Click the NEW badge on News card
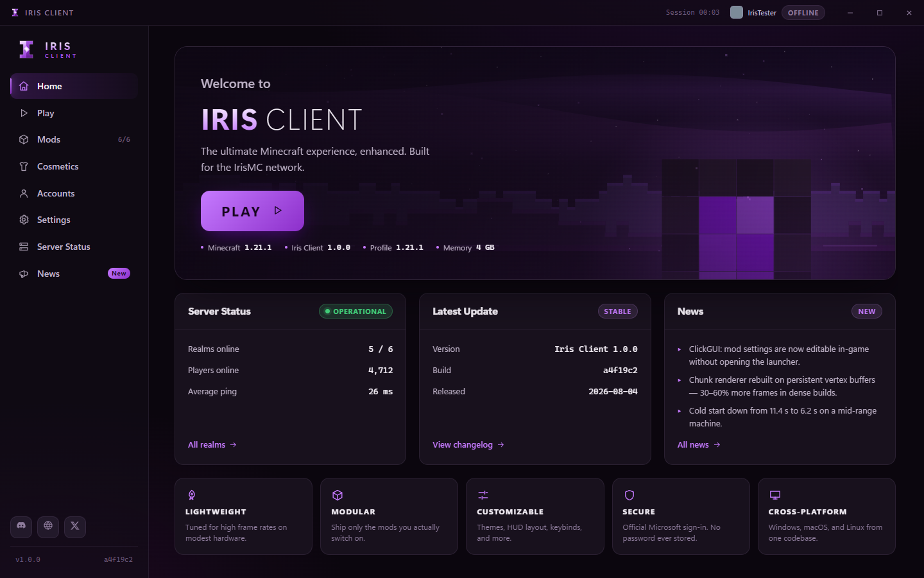 click(867, 311)
